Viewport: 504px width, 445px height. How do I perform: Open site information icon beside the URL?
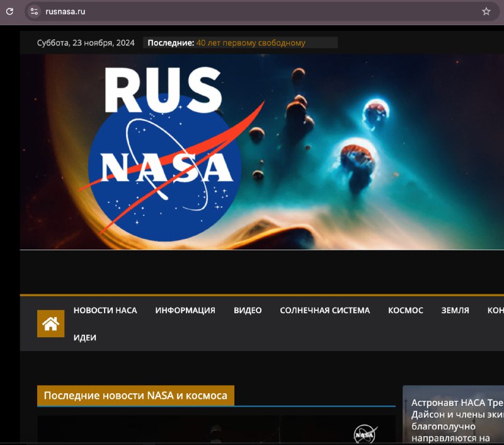pyautogui.click(x=35, y=11)
